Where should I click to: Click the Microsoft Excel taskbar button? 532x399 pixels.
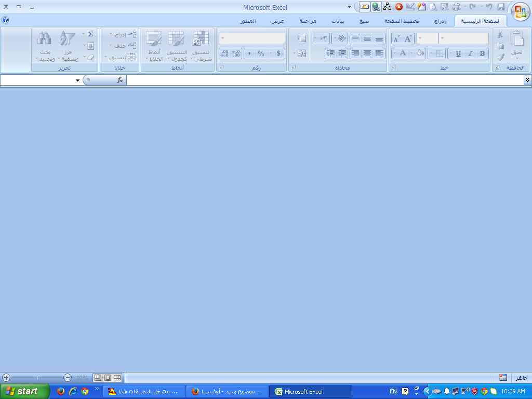point(311,392)
